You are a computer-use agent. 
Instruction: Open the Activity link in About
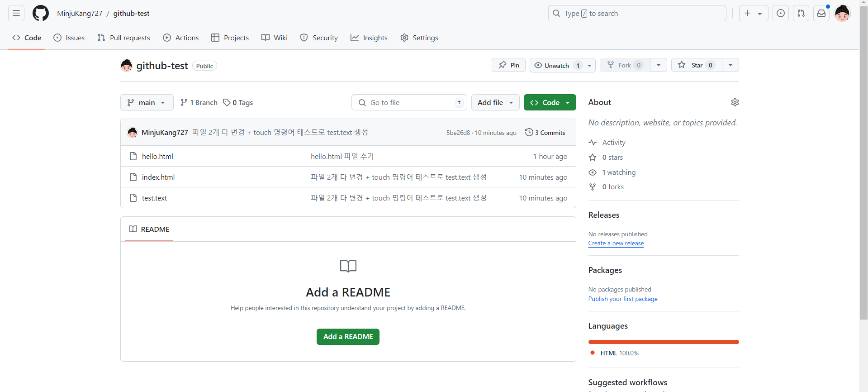pyautogui.click(x=607, y=142)
